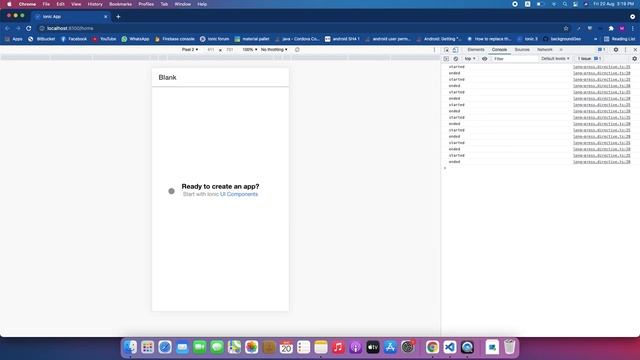
Task: Toggle device toolbar icon in DevTools
Action: point(455,50)
